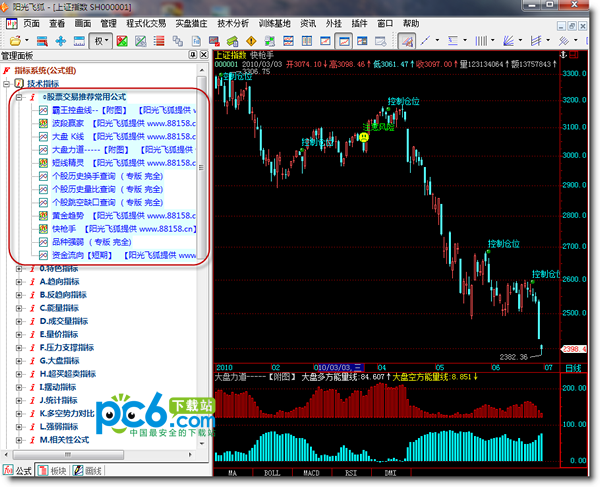Select the diagonal parallel lines tool
The width and height of the screenshot is (600, 487).
pos(564,41)
